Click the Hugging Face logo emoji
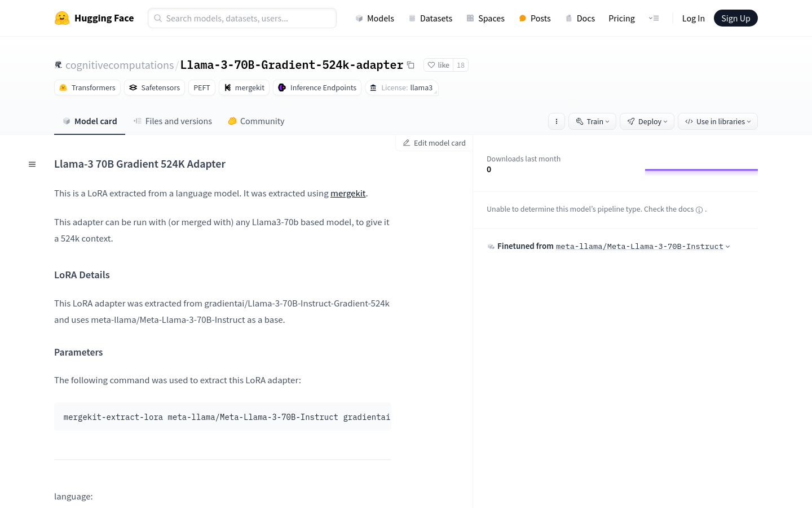The image size is (812, 508). point(62,18)
